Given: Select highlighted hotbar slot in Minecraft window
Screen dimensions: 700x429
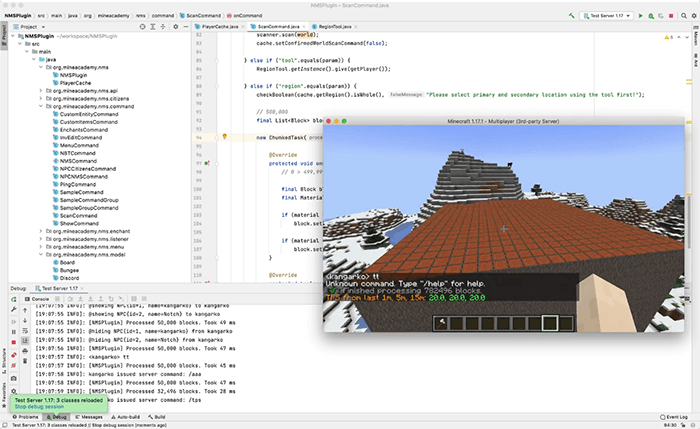Looking at the screenshot, I should [x=550, y=323].
